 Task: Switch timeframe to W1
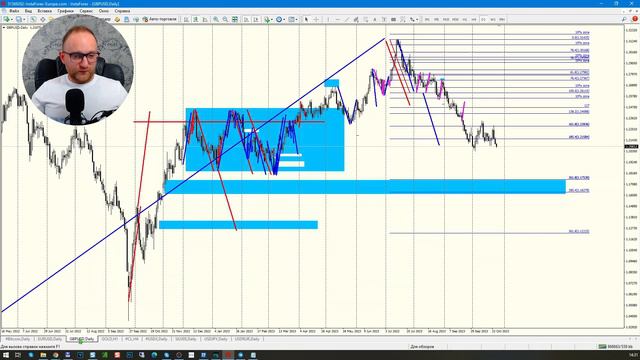click(493, 19)
